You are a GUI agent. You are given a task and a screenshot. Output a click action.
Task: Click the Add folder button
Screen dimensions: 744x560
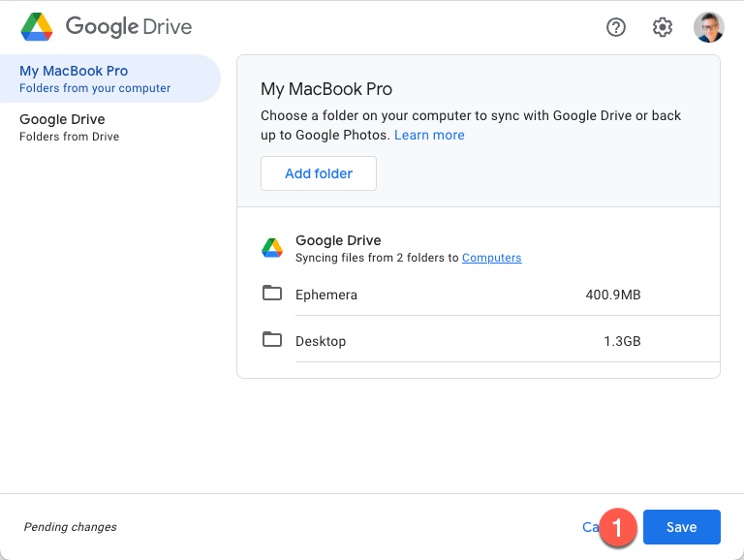pyautogui.click(x=319, y=173)
